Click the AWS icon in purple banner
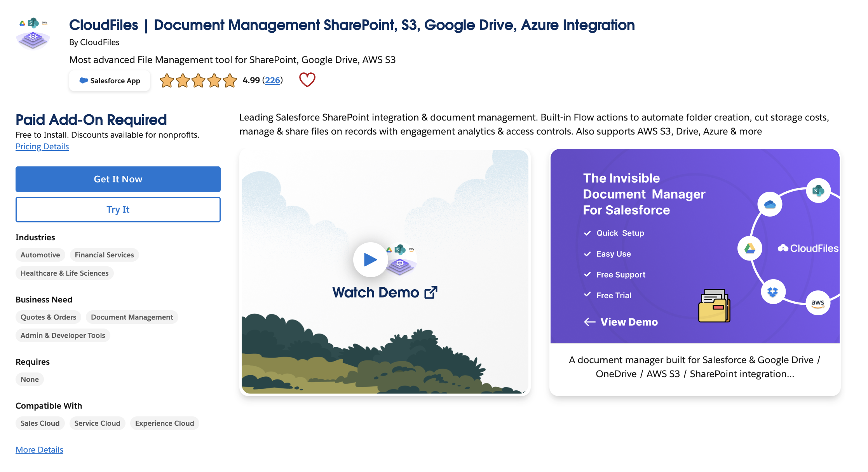The width and height of the screenshot is (868, 472). pyautogui.click(x=818, y=303)
